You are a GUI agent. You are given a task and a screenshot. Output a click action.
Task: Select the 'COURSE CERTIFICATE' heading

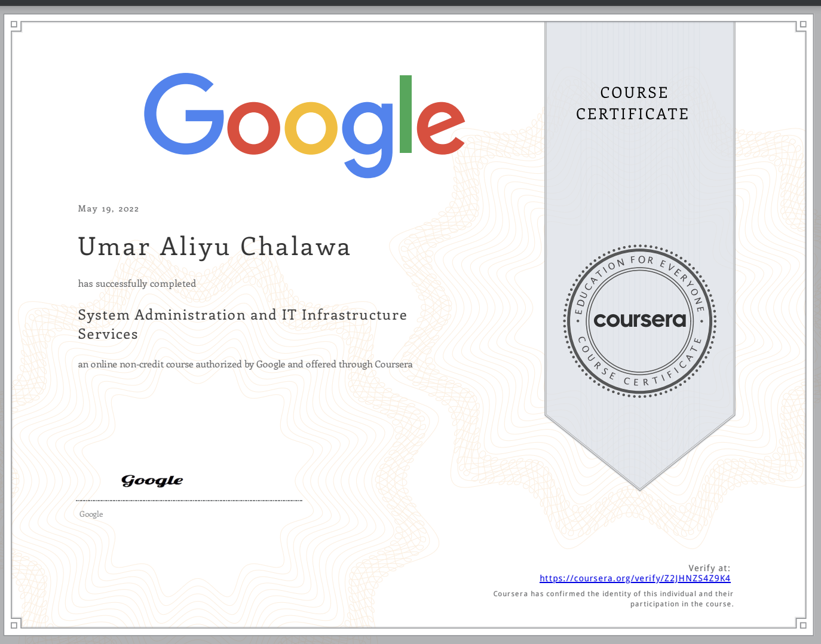[x=633, y=103]
